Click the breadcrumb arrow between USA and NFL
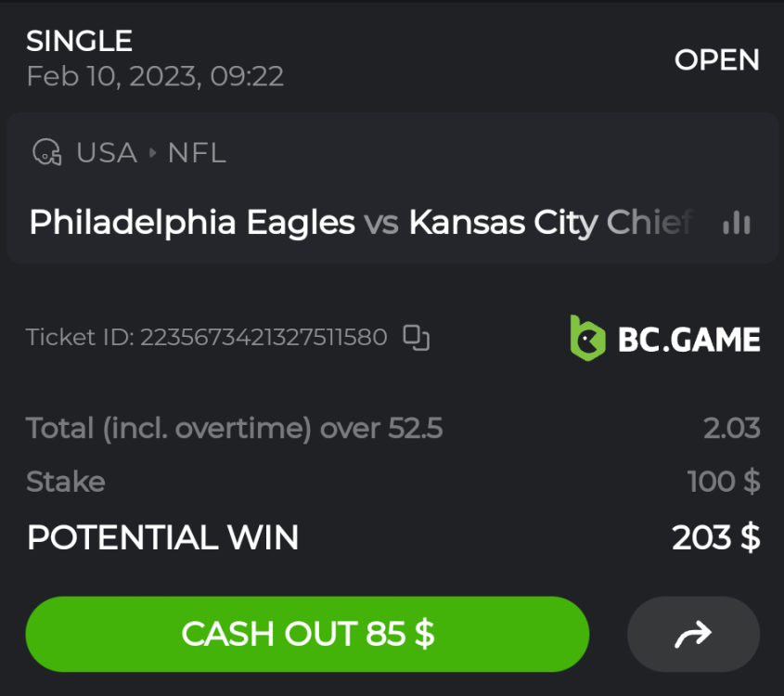This screenshot has width=784, height=696. (x=152, y=153)
